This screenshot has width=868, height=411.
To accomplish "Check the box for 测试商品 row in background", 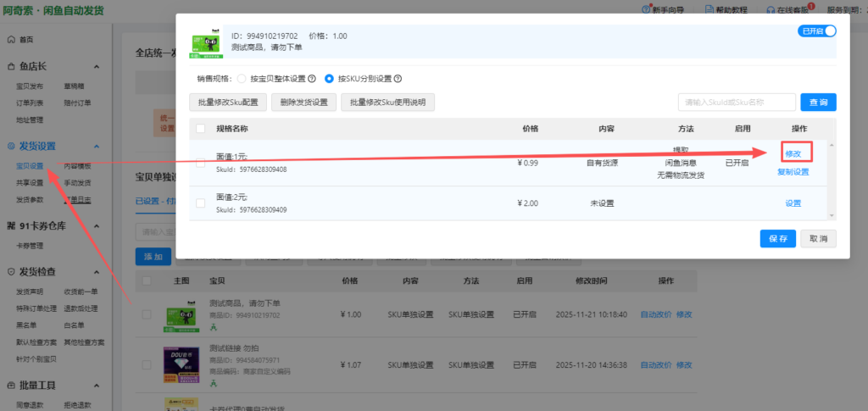I will [x=147, y=314].
